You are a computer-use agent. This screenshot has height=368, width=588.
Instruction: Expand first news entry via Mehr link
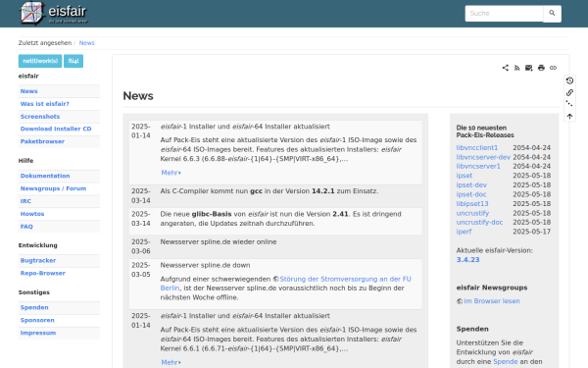(171, 173)
